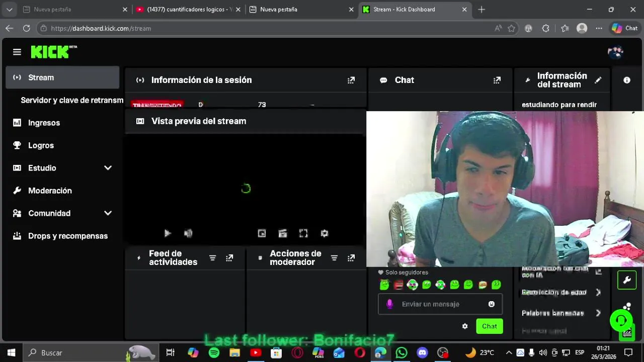This screenshot has width=644, height=362.
Task: Open stream preview player settings gear
Action: click(325, 233)
